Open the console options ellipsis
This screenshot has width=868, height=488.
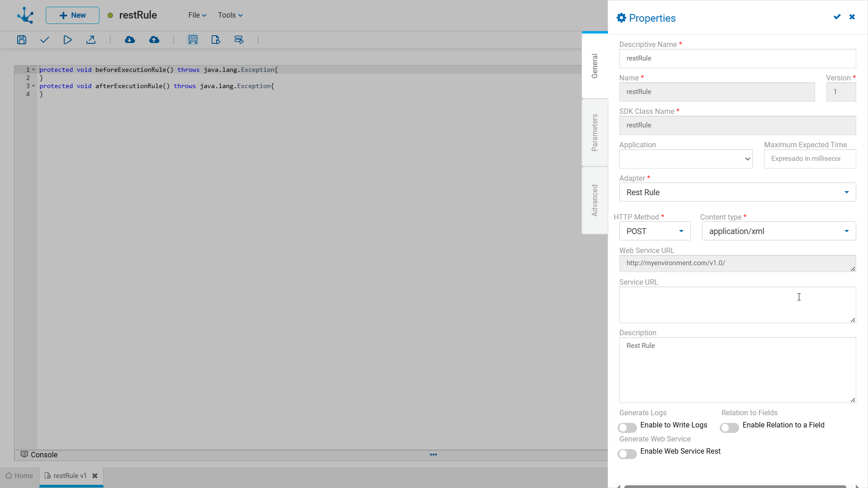pyautogui.click(x=433, y=455)
